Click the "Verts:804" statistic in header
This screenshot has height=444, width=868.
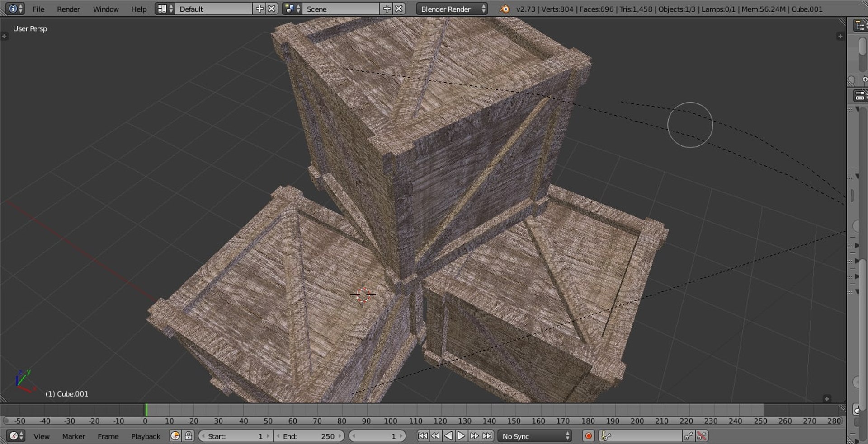[x=557, y=9]
